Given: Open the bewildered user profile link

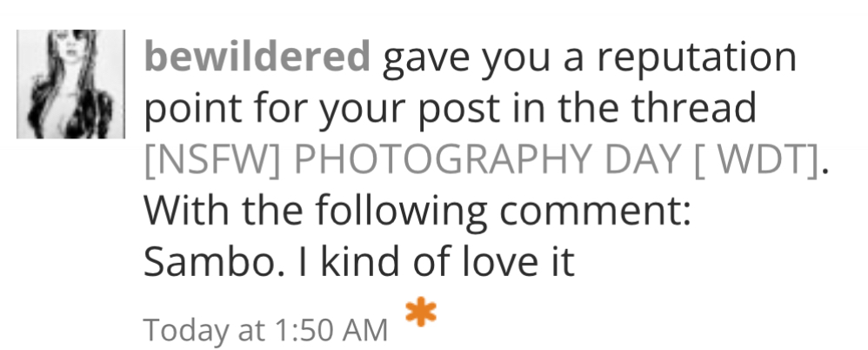Looking at the screenshot, I should click(257, 58).
